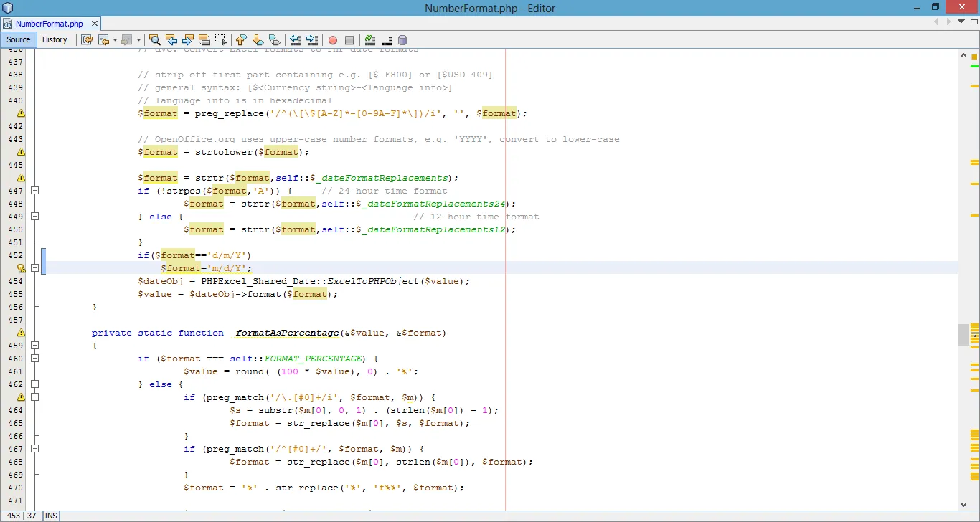Collapse the code fold at line 447
The width and height of the screenshot is (980, 522).
coord(34,191)
